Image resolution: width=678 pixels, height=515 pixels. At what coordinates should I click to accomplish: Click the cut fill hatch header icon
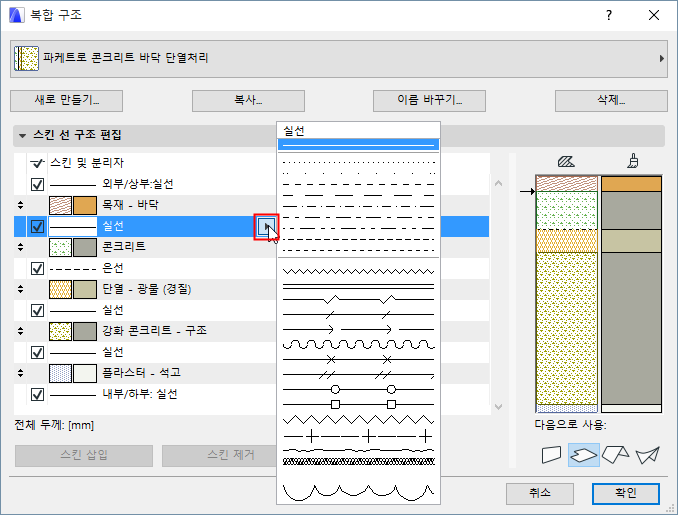tap(566, 162)
